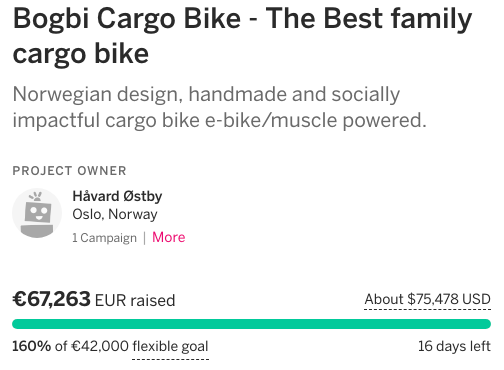Click the flexible goal tooltip text
The width and height of the screenshot is (504, 370).
tap(170, 347)
